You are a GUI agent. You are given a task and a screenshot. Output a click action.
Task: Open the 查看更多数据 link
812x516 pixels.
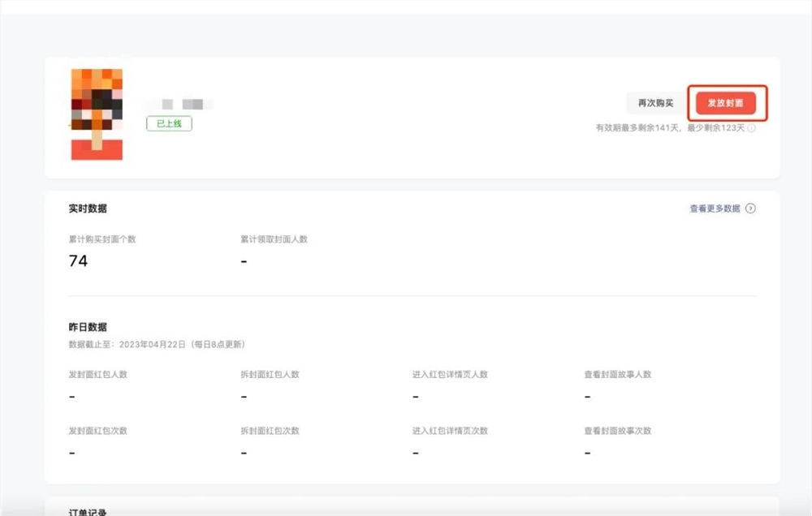pos(715,209)
